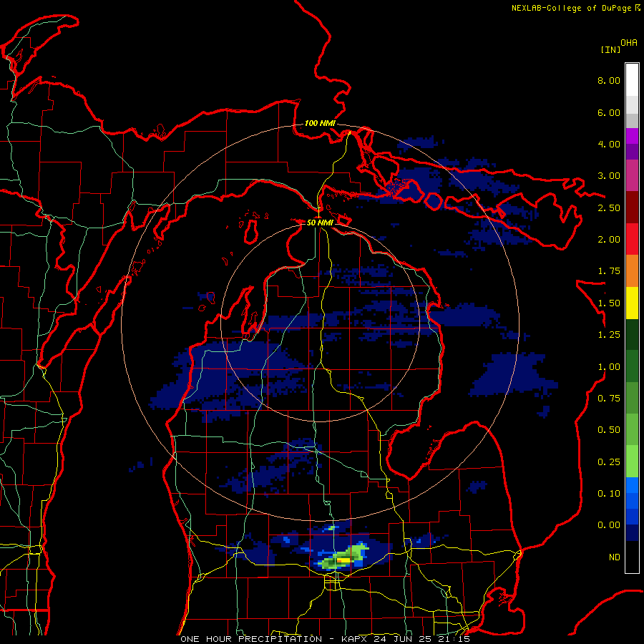Click the [IN] units label
Screen dimensions: 644x644
[x=610, y=49]
